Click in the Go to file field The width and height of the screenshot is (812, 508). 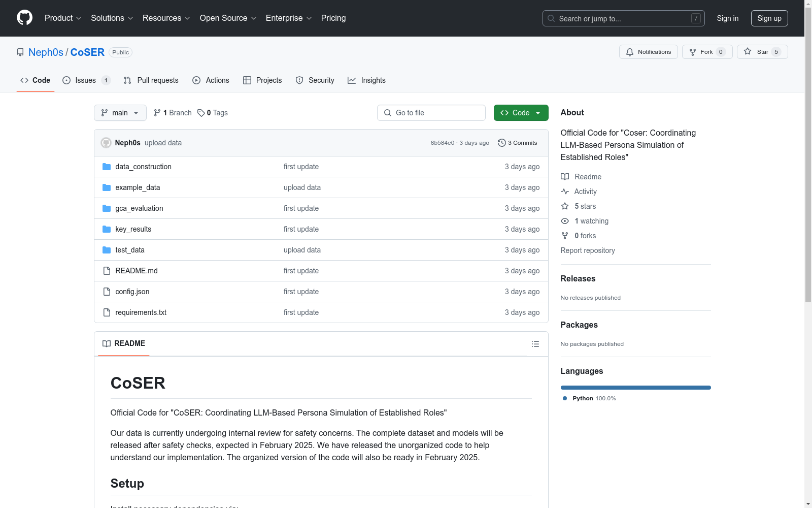431,113
